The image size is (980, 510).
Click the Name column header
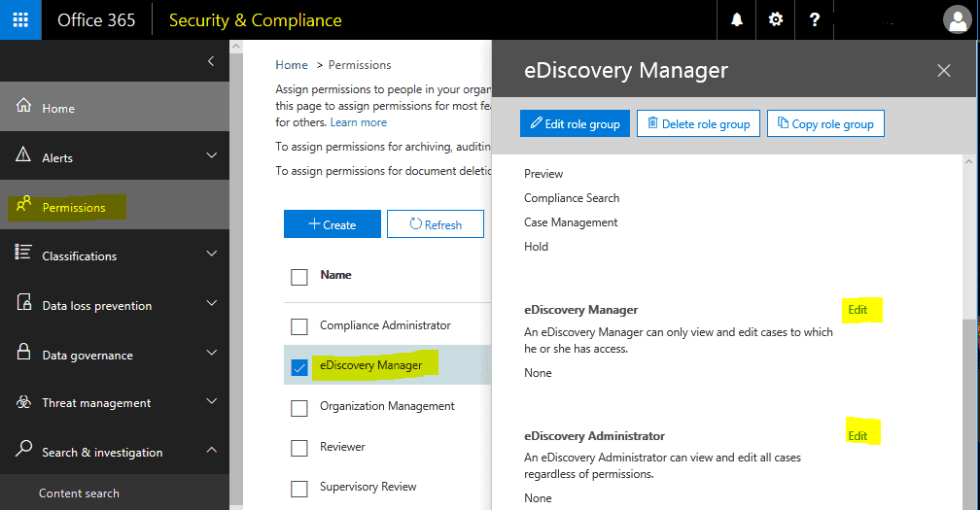[x=335, y=275]
